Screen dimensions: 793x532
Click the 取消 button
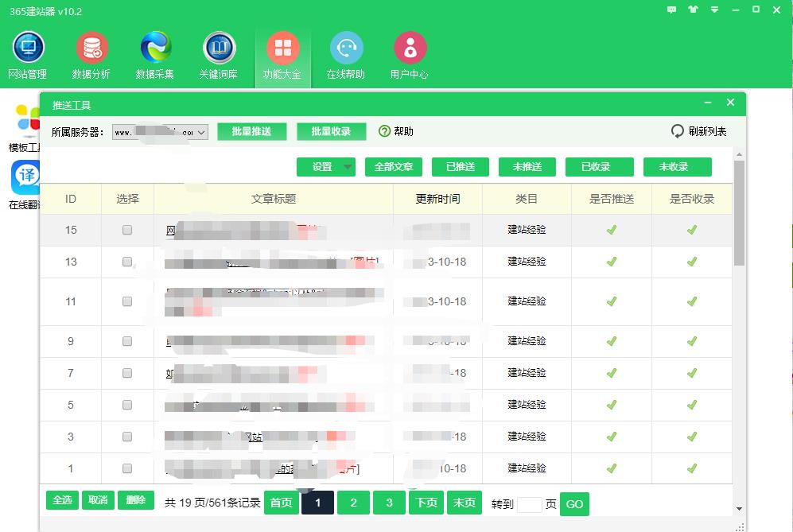pos(98,500)
